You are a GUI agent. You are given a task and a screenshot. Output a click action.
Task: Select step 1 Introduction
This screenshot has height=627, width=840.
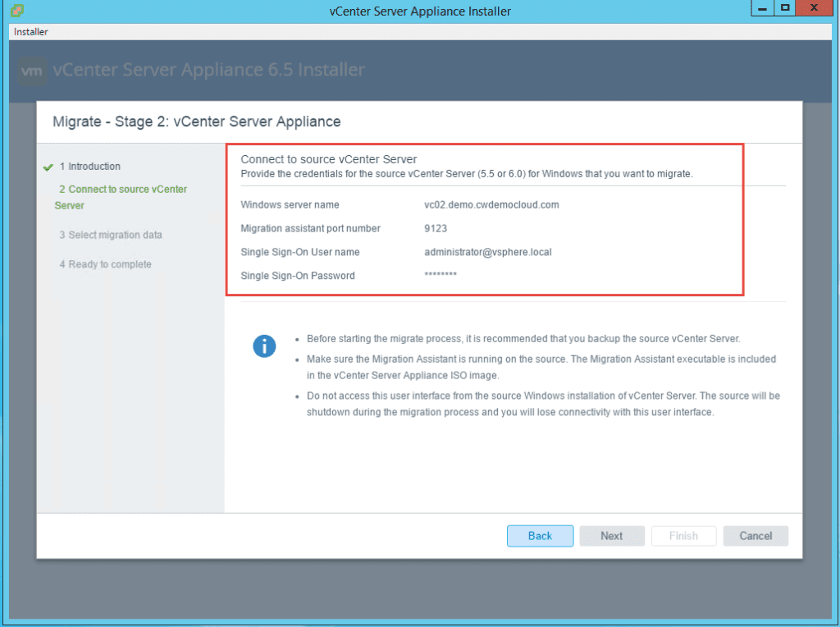[x=90, y=166]
